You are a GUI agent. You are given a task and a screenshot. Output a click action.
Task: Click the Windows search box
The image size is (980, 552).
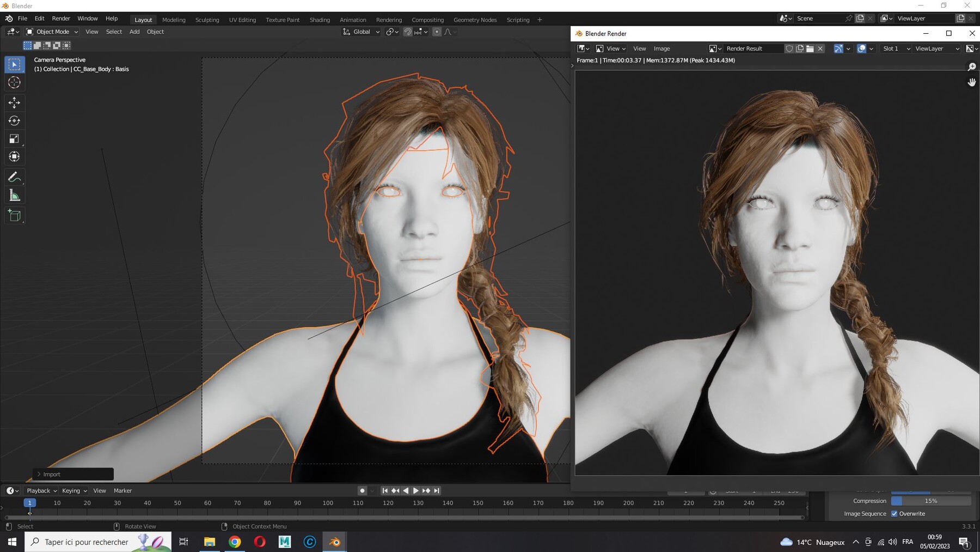(98, 542)
